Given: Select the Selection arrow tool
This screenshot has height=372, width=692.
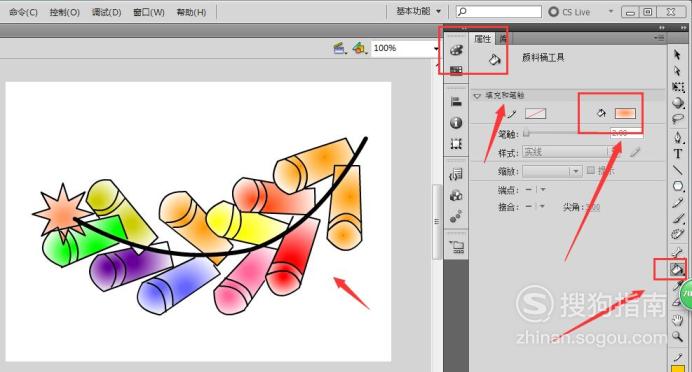Looking at the screenshot, I should point(677,55).
